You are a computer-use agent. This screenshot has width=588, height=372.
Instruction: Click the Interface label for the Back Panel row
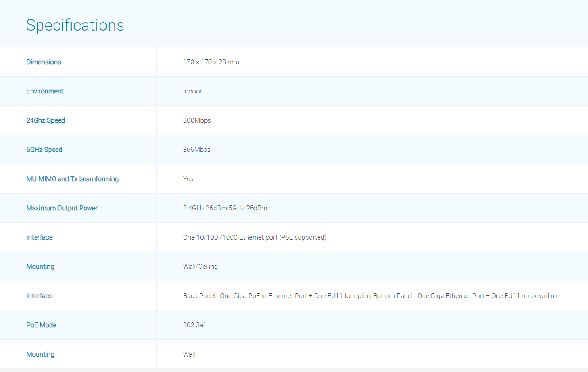point(39,296)
